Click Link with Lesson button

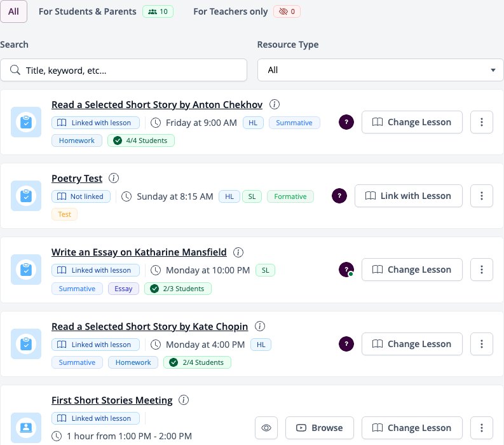click(409, 196)
